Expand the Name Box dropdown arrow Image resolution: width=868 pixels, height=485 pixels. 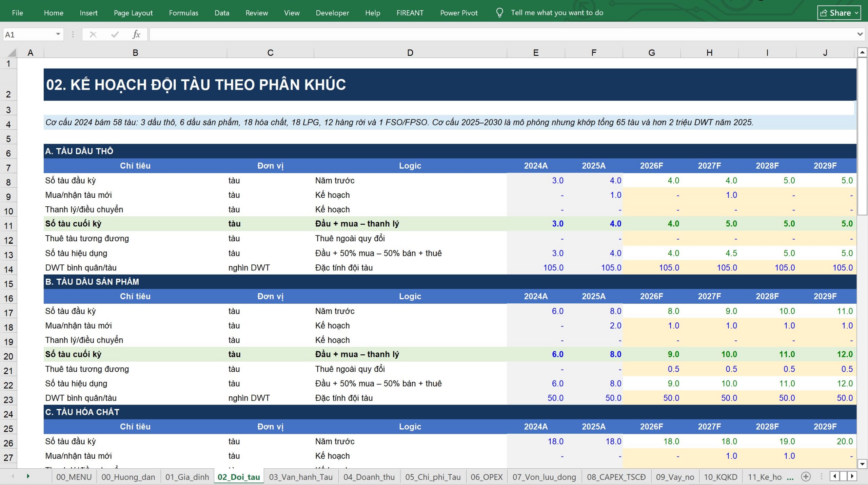[x=58, y=34]
